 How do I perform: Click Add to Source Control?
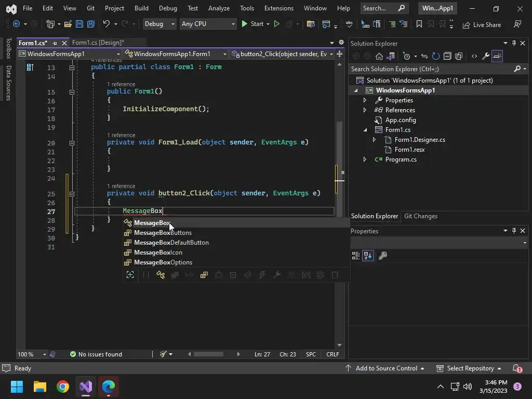[385, 368]
